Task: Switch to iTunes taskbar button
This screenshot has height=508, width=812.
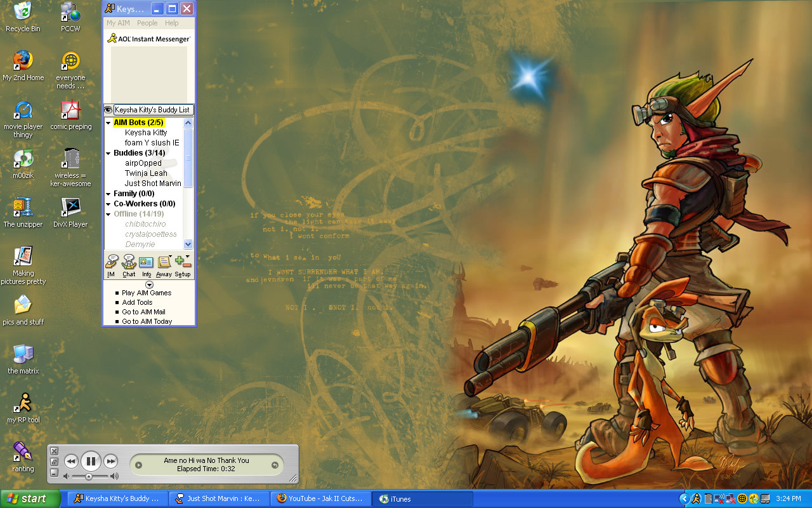Action: coord(422,498)
